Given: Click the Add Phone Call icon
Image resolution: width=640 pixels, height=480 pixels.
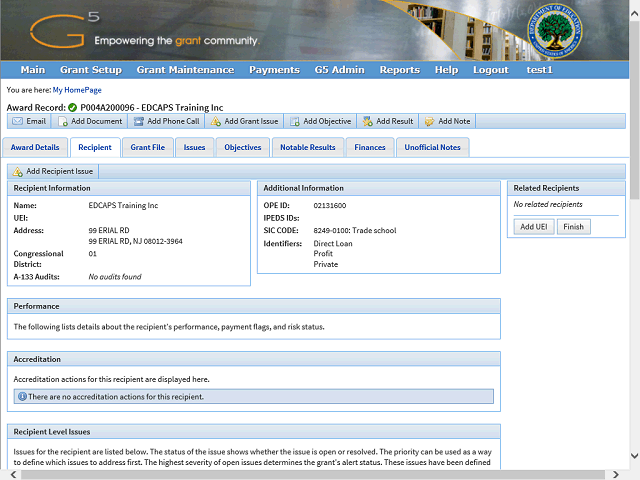Looking at the screenshot, I should coord(138,121).
